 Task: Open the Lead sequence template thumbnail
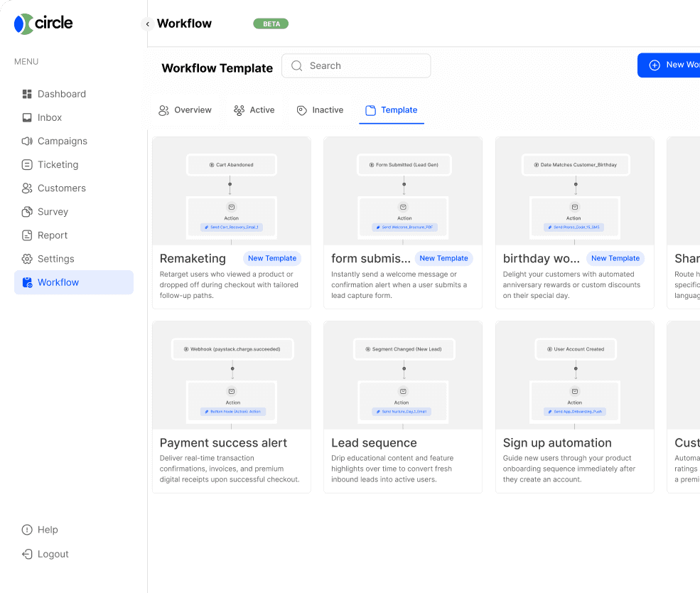403,375
